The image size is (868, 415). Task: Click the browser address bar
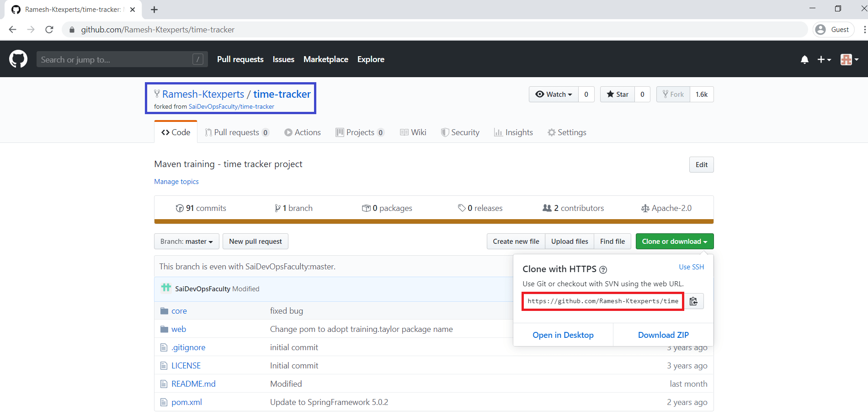(x=434, y=30)
